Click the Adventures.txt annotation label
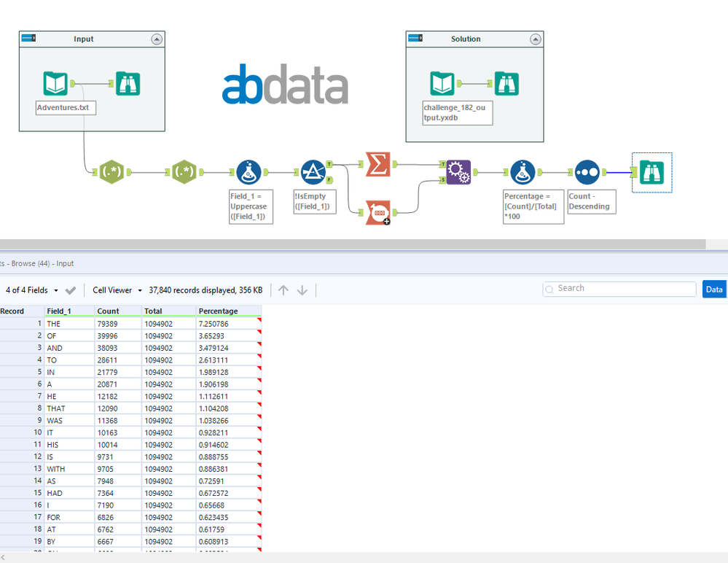The image size is (728, 563). tap(66, 108)
